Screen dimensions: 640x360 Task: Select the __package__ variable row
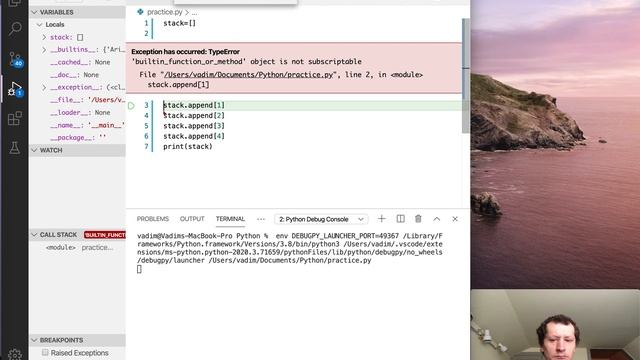point(78,138)
